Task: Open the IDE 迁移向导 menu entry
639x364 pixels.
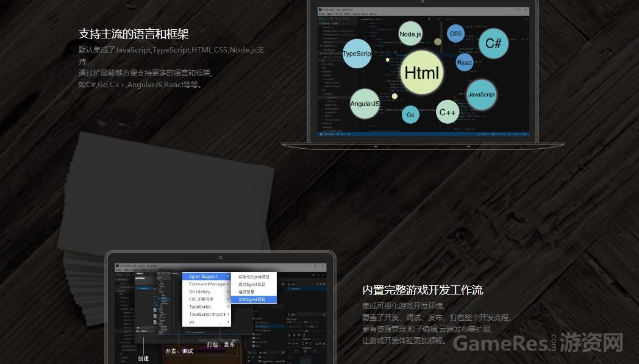Action: click(207, 299)
